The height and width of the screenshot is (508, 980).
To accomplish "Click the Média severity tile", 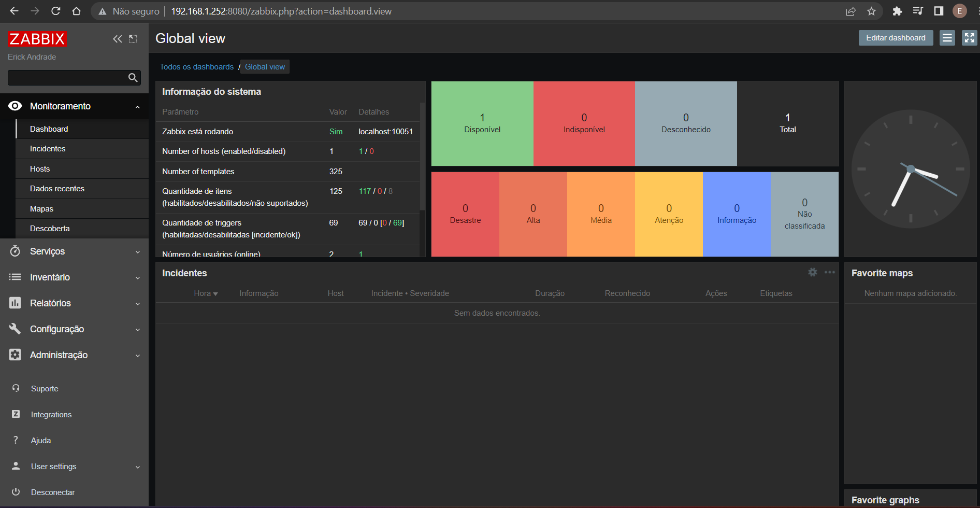I will [601, 214].
